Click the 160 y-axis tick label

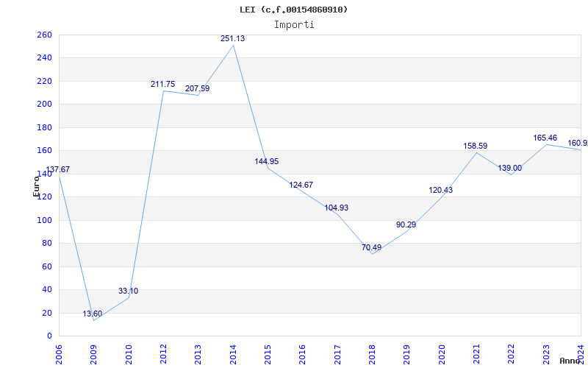(44, 151)
